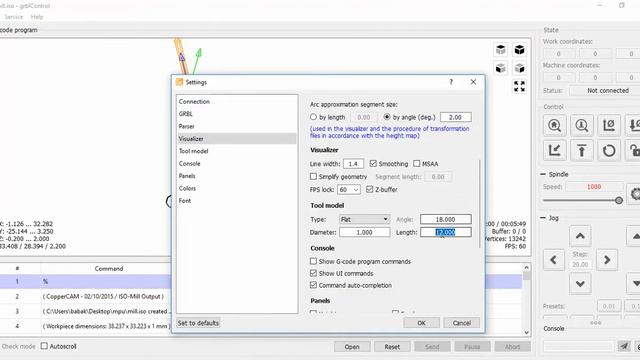The height and width of the screenshot is (360, 640).
Task: Click the Z-probe magnifier icon in Control
Action: 582,125
